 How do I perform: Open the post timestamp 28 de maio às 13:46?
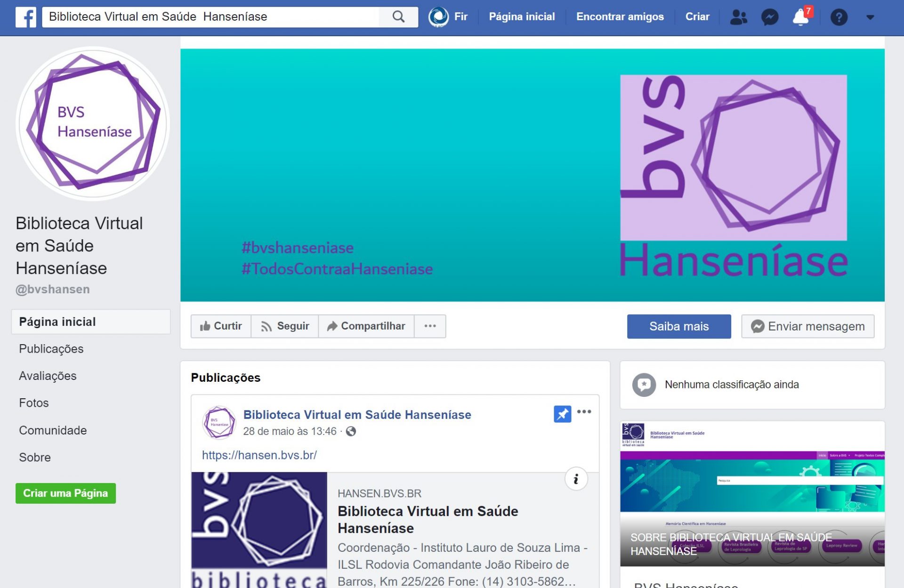tap(290, 431)
